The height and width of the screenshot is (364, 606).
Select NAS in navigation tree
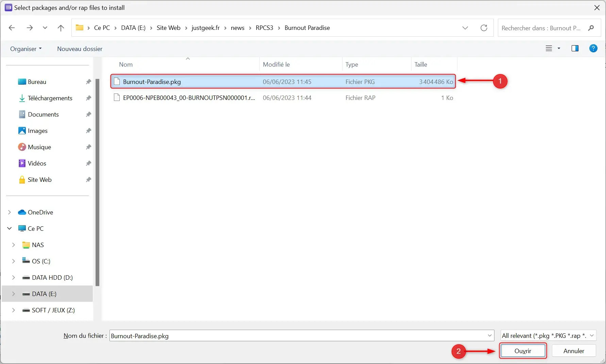38,245
